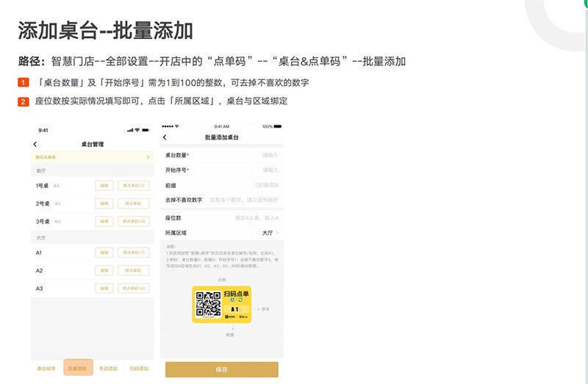Click the 桌台管理 screen title

(93, 144)
